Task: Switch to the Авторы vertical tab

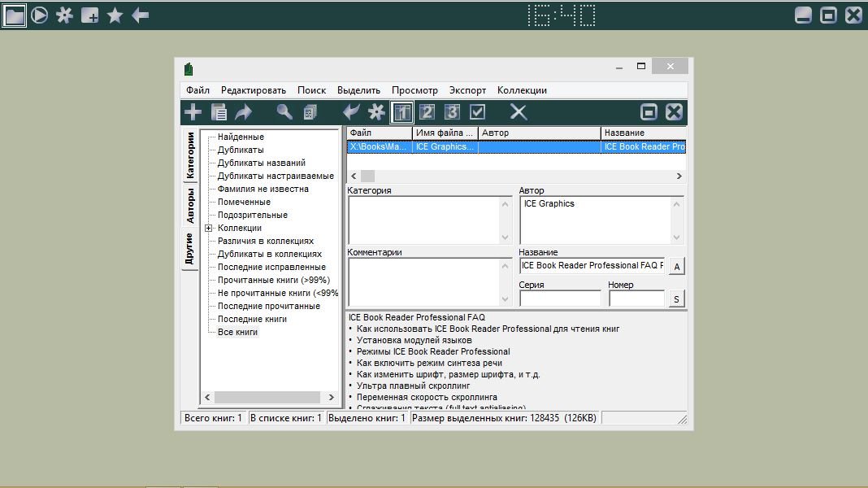Action: (x=190, y=206)
